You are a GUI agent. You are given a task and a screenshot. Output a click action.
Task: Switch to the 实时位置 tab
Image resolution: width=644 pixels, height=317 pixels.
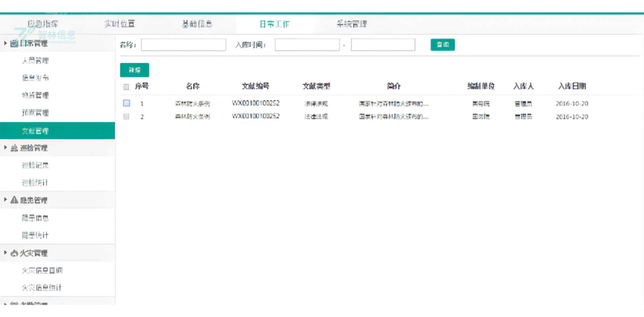pos(120,24)
